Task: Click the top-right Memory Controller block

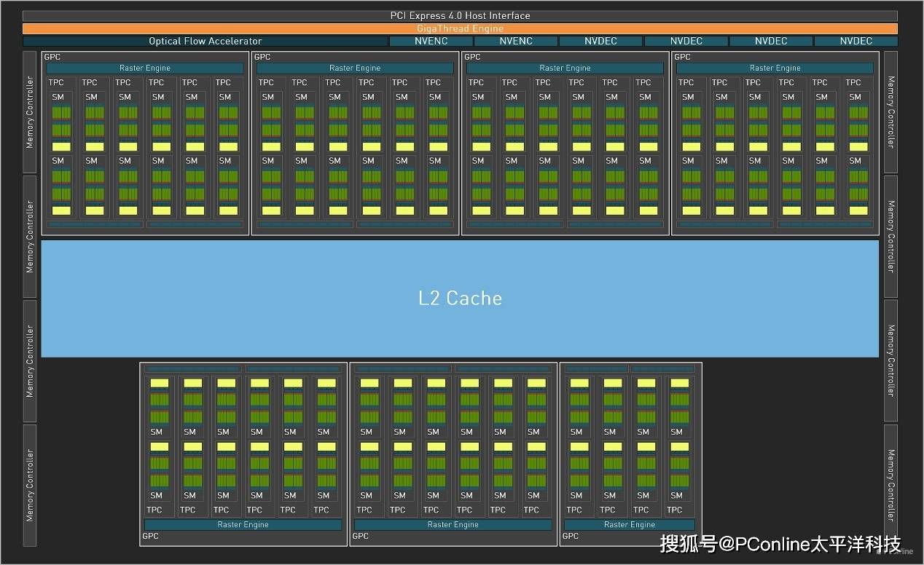Action: (x=890, y=111)
